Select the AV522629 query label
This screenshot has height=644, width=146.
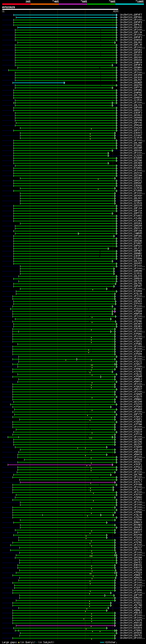coord(8,8)
